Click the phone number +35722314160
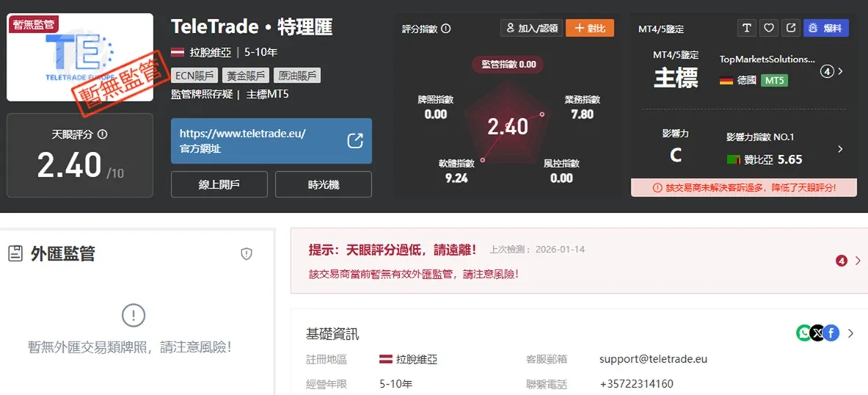The image size is (868, 395). pyautogui.click(x=637, y=384)
